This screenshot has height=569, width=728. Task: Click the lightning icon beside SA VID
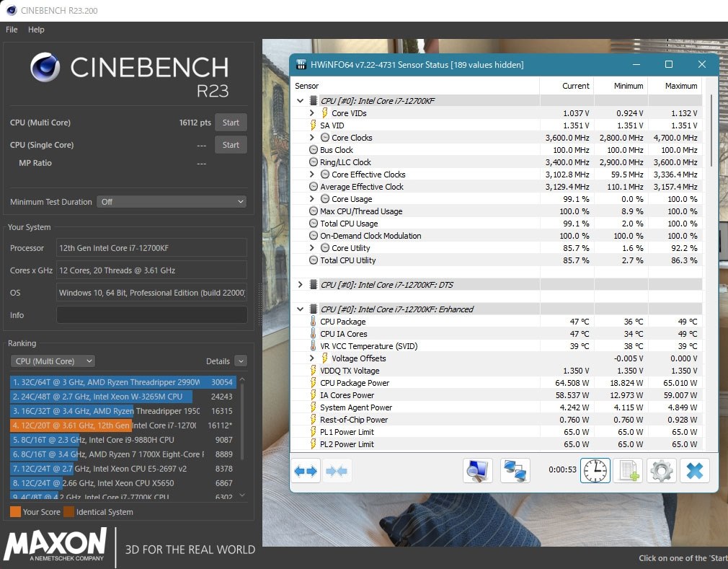[314, 125]
